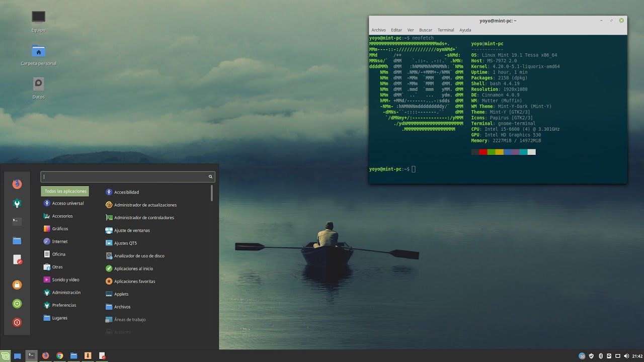
Task: Select the Todas las aplicaciones category
Action: 65,191
